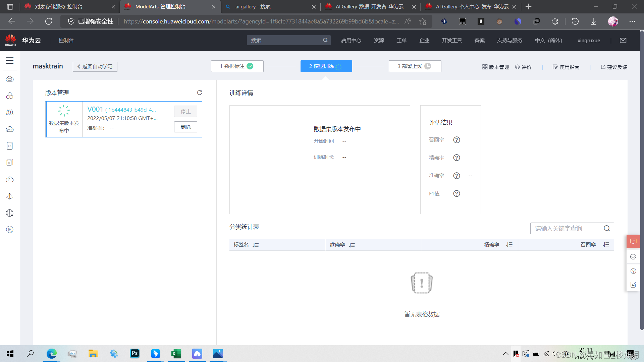Delete version V001
The image size is (644, 362).
185,127
